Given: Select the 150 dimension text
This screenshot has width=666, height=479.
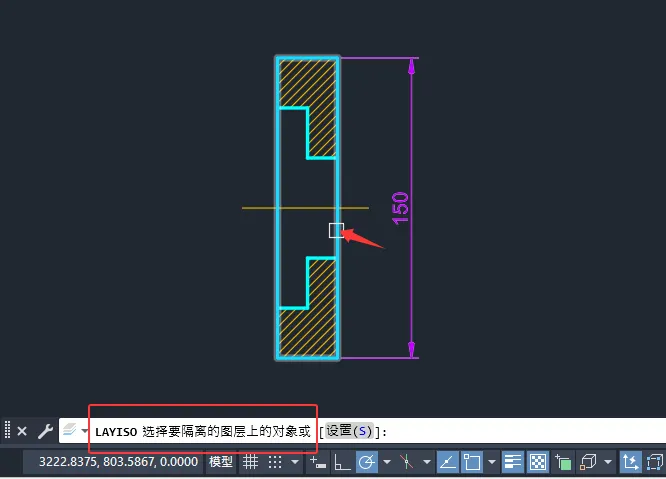Looking at the screenshot, I should tap(400, 208).
